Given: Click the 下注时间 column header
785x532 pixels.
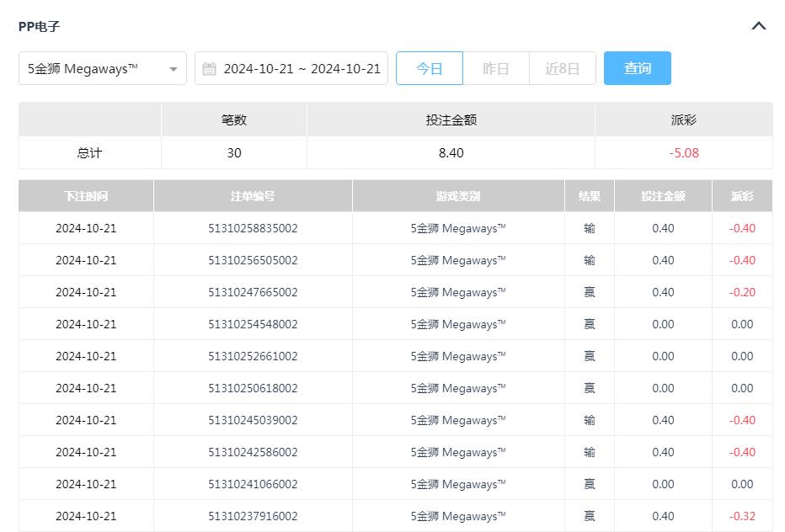Looking at the screenshot, I should (85, 195).
